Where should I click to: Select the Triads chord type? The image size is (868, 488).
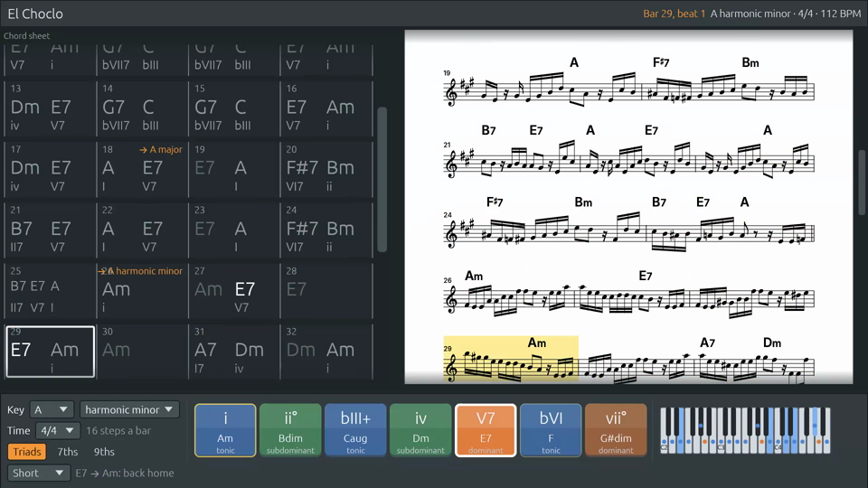[26, 452]
